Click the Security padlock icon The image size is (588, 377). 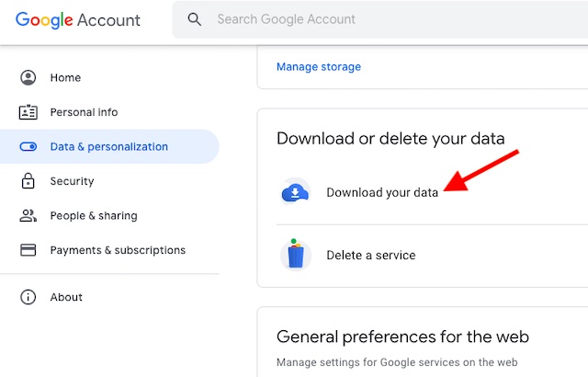[28, 181]
